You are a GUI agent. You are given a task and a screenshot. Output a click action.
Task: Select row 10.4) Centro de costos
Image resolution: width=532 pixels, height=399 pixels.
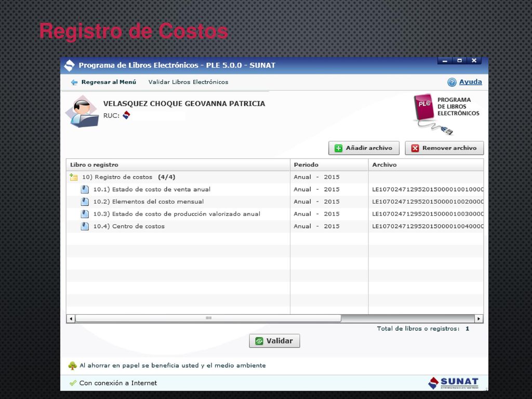[275, 227]
